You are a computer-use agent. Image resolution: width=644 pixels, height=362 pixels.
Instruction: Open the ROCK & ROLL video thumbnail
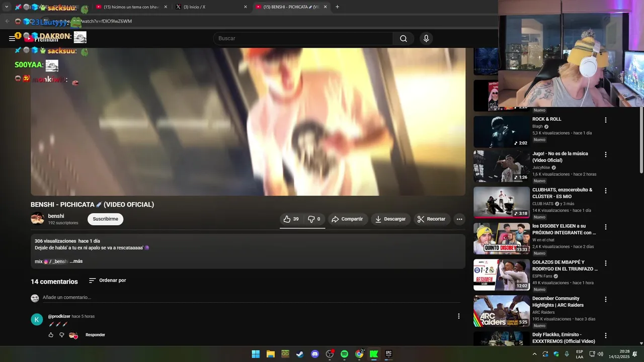click(502, 132)
